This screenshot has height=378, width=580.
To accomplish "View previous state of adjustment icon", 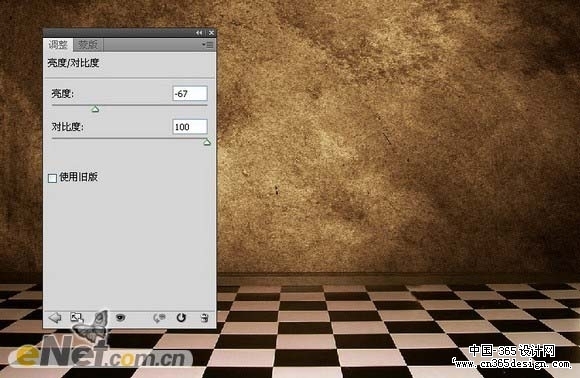I will point(159,318).
